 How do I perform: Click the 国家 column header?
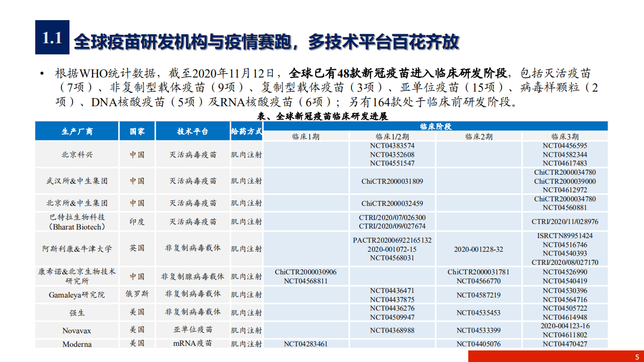[137, 131]
